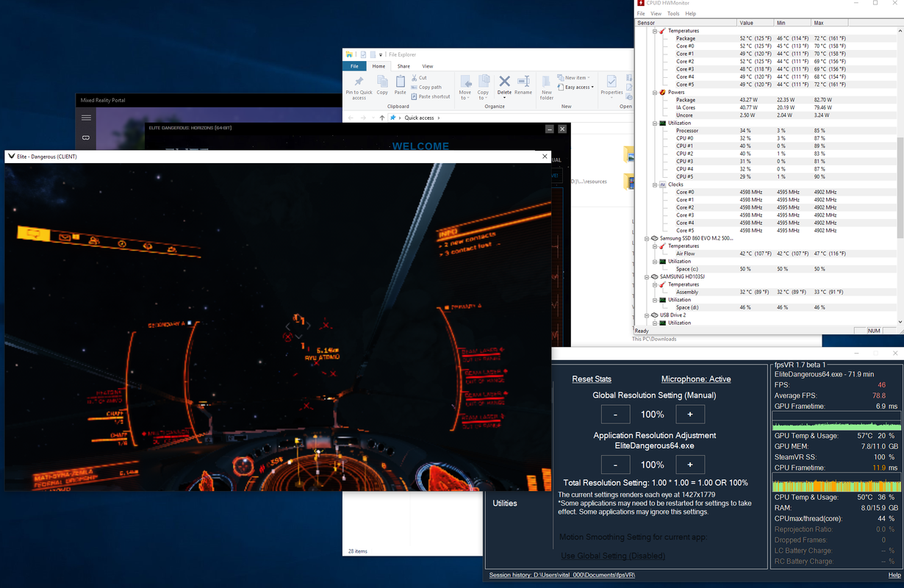The image size is (904, 588).
Task: Click New folder in File Explorer ribbon
Action: 547,87
